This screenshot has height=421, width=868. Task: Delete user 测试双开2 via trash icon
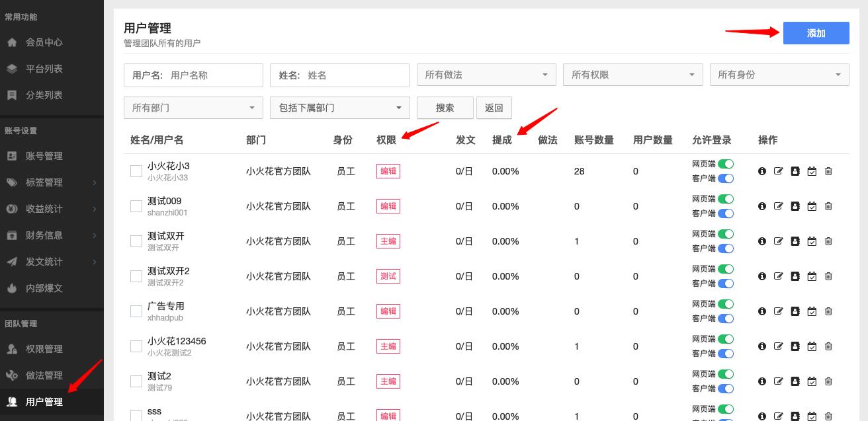coord(828,276)
